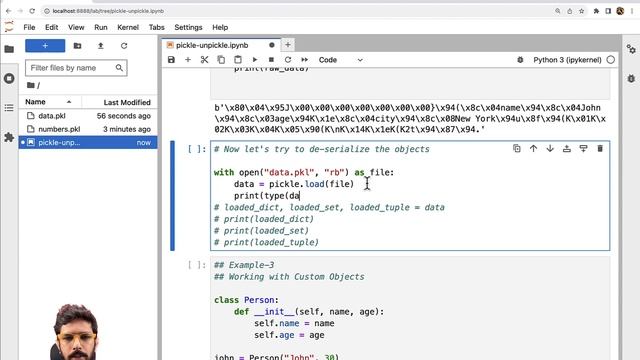Click the root folder breadcrumb icon
Image resolution: width=640 pixels, height=360 pixels.
[31, 85]
